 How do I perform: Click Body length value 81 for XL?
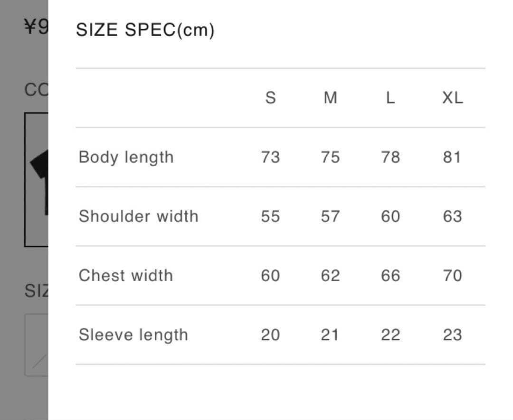[452, 157]
